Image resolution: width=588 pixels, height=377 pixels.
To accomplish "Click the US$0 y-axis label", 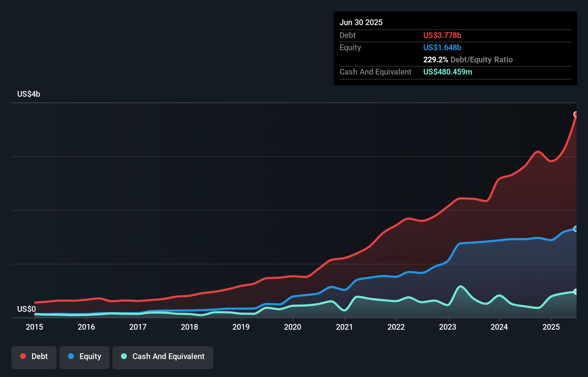I will point(26,309).
